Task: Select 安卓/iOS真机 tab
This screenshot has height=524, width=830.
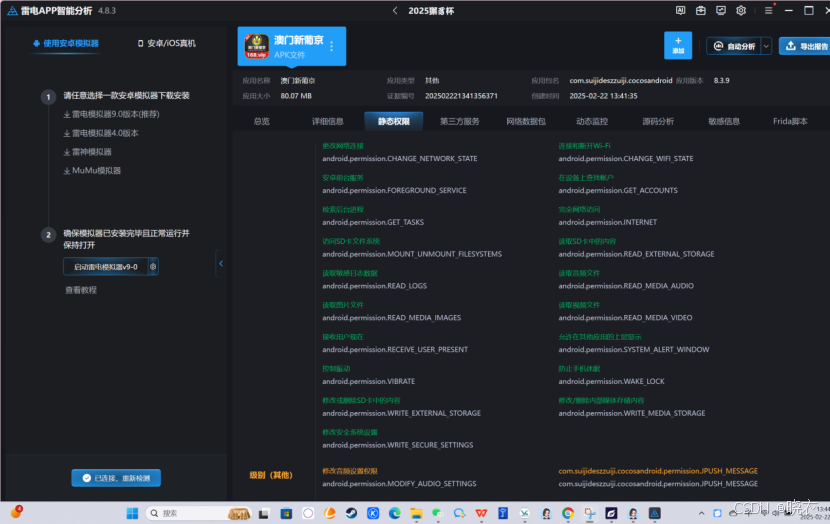Action: [166, 43]
